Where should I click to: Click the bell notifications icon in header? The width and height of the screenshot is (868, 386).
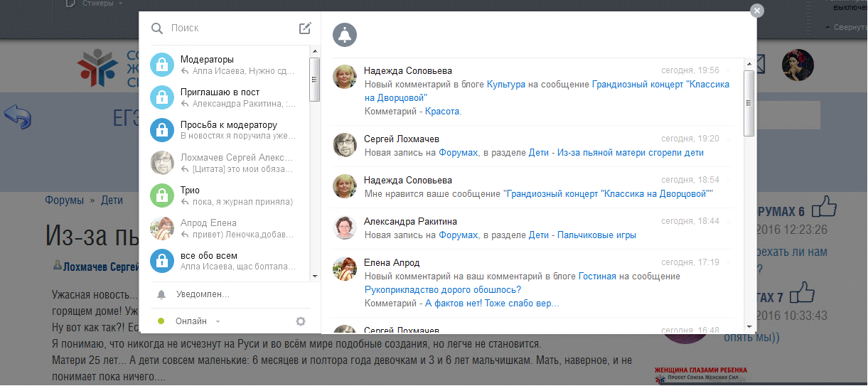[x=345, y=35]
